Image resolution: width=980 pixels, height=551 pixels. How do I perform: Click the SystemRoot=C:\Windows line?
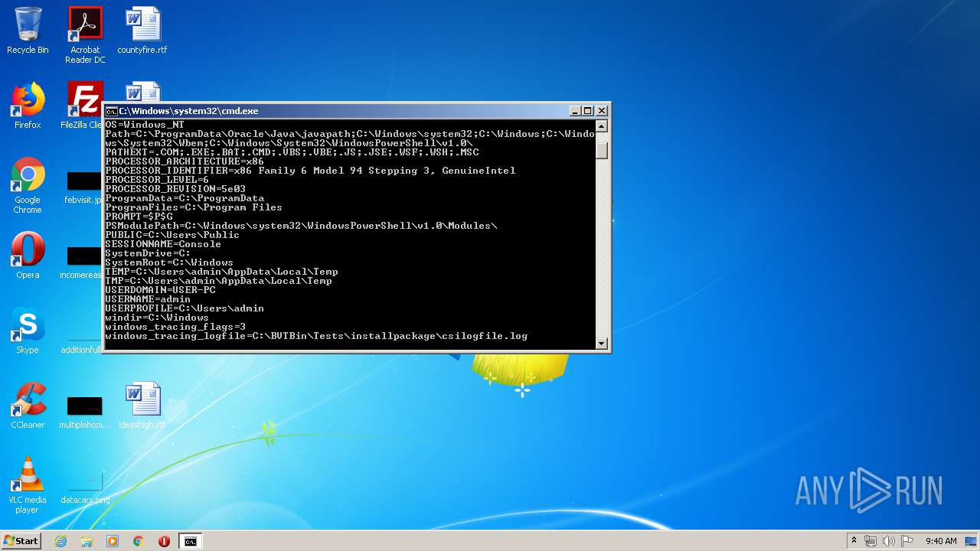(x=169, y=262)
